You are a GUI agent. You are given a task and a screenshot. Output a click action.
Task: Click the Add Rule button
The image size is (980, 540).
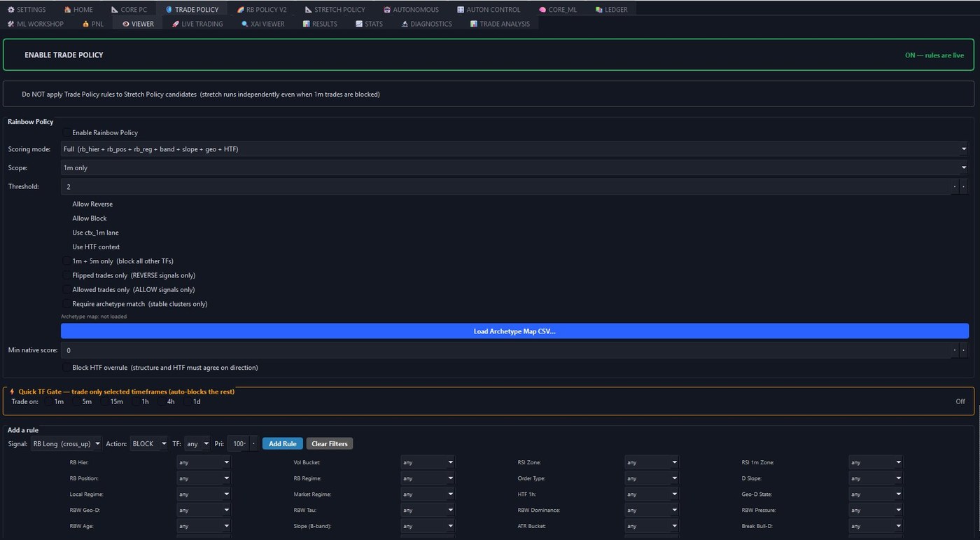point(283,444)
